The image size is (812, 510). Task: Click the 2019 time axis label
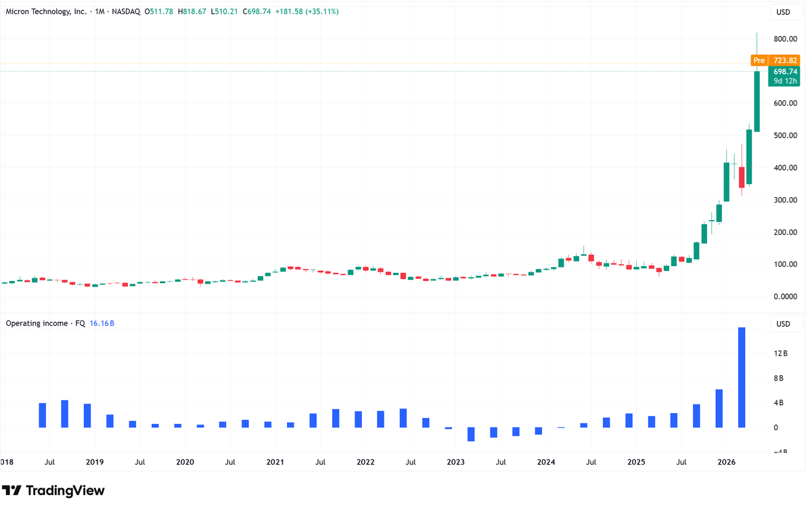click(94, 462)
